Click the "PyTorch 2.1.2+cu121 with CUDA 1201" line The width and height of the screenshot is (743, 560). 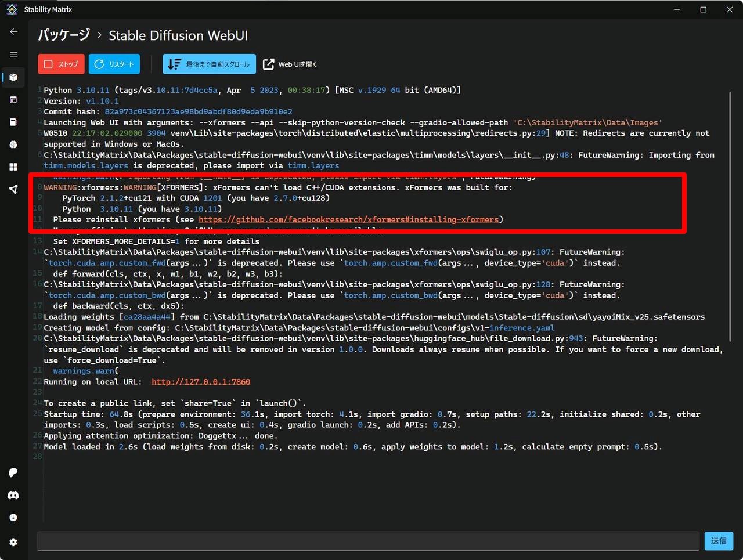tap(196, 198)
